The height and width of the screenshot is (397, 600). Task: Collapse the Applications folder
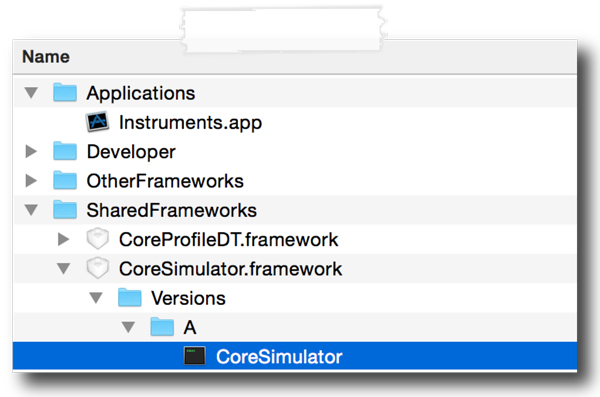coord(31,93)
